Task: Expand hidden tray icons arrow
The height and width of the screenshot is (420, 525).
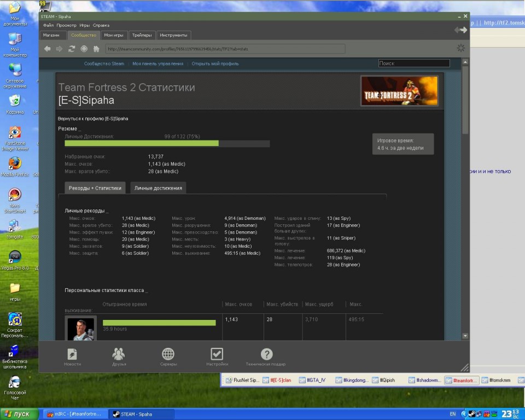Action: point(464,414)
